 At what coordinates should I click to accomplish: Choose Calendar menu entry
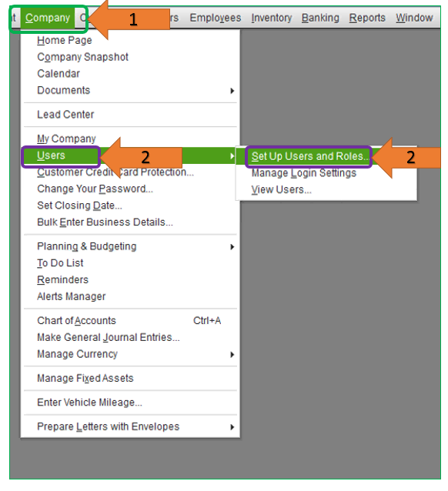pyautogui.click(x=59, y=74)
